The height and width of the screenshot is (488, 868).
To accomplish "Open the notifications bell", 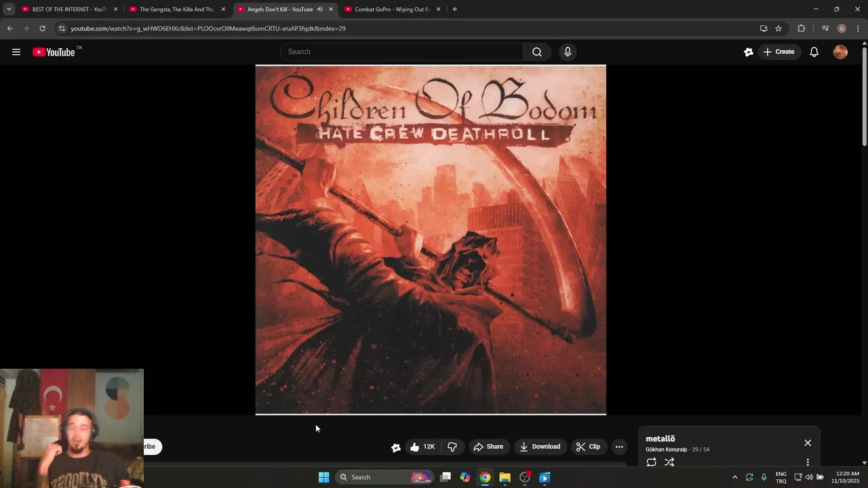I will (814, 52).
